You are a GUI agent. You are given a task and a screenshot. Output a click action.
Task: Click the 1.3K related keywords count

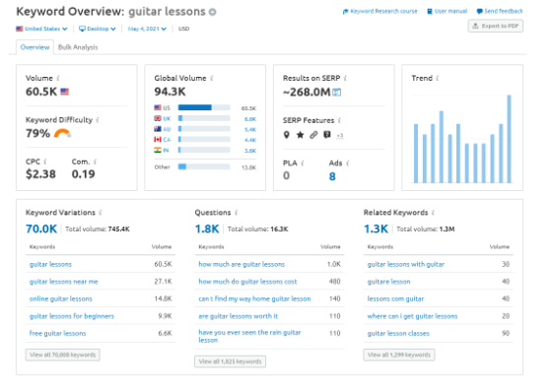(376, 229)
